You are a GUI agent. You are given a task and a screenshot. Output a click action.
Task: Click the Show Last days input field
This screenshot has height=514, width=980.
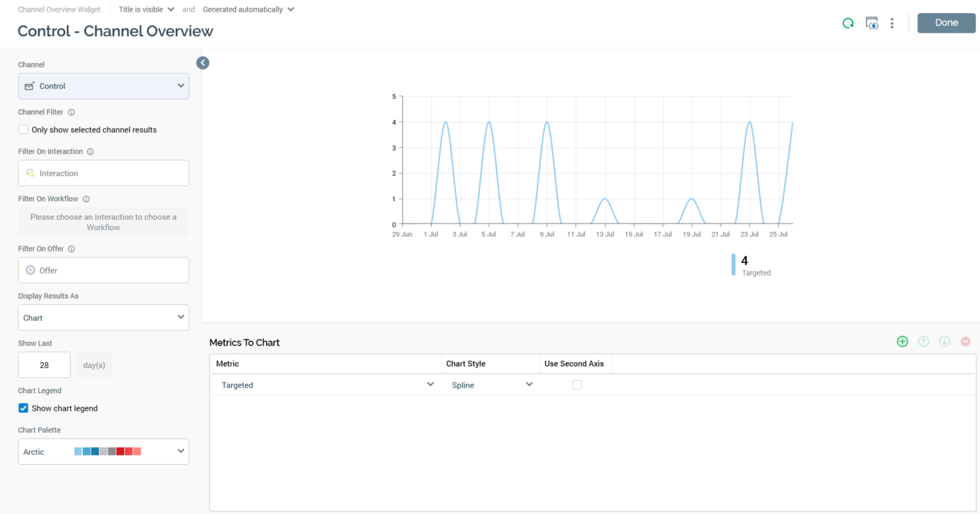(45, 365)
